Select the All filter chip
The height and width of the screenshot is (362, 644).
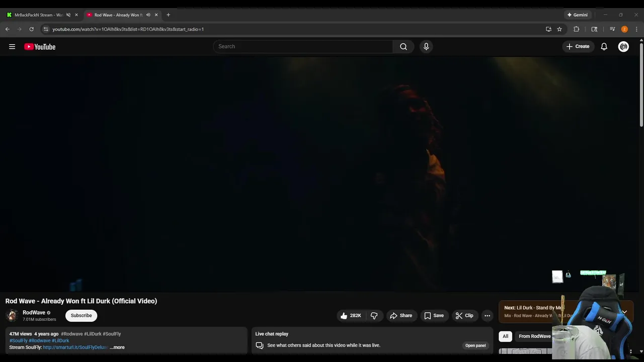point(505,336)
